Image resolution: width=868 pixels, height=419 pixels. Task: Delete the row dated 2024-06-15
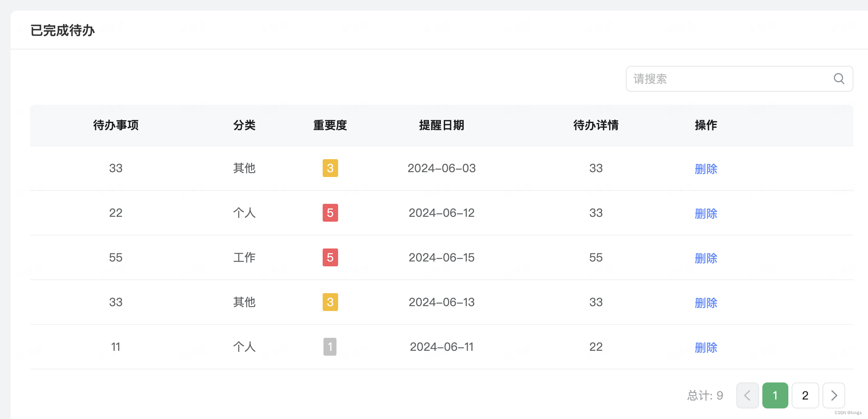click(x=706, y=258)
